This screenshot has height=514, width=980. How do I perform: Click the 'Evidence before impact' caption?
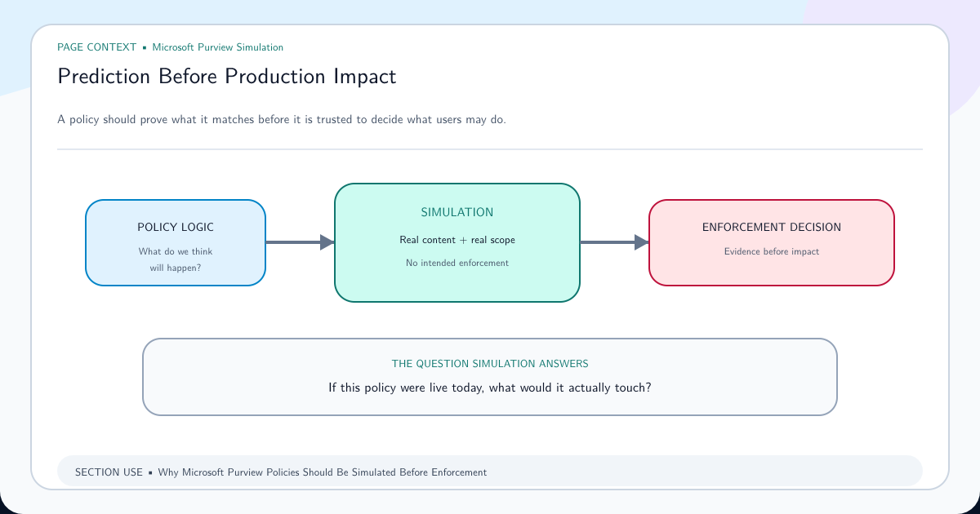click(x=772, y=251)
